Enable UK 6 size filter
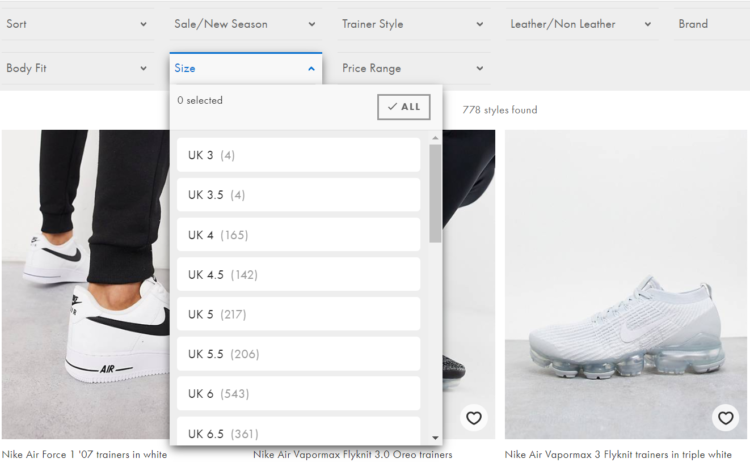This screenshot has height=467, width=750. pyautogui.click(x=298, y=394)
